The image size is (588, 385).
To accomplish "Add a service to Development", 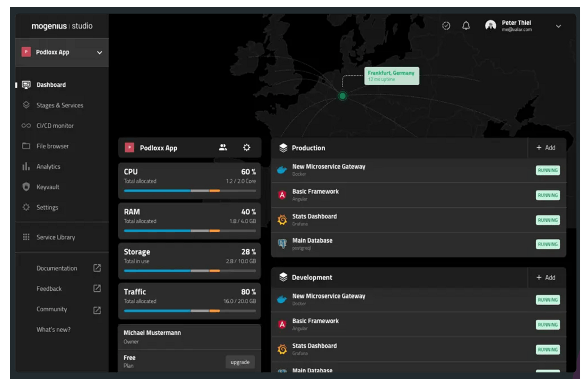I will point(546,277).
